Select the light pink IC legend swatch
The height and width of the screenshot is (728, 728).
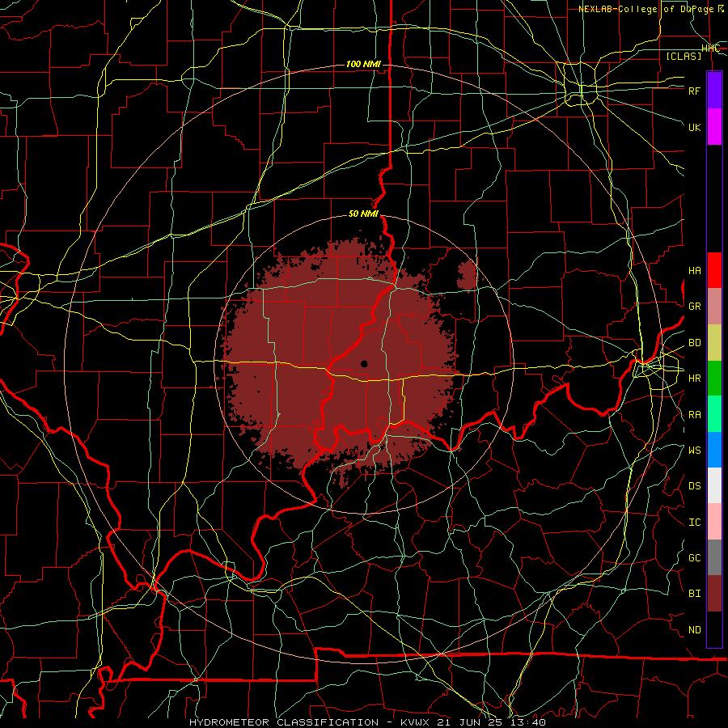714,522
